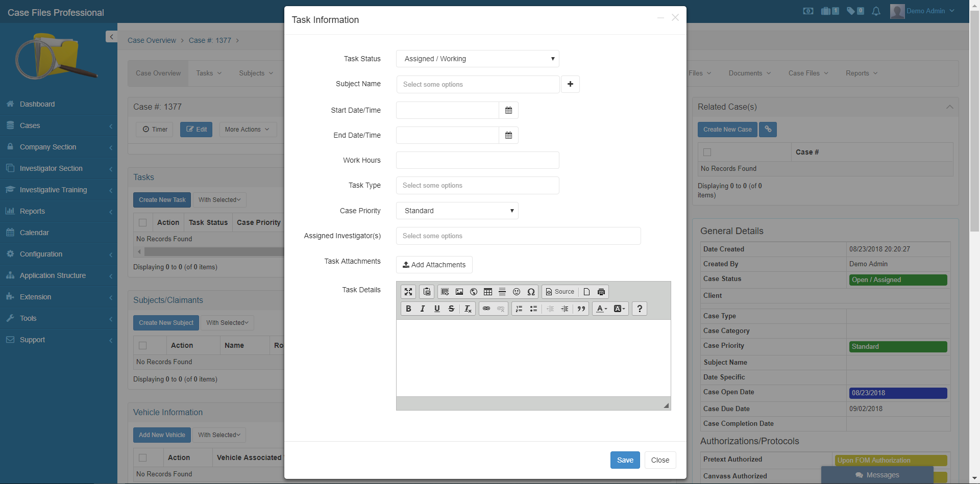Image resolution: width=980 pixels, height=484 pixels.
Task: Select the Case Overview tab
Action: [x=158, y=73]
